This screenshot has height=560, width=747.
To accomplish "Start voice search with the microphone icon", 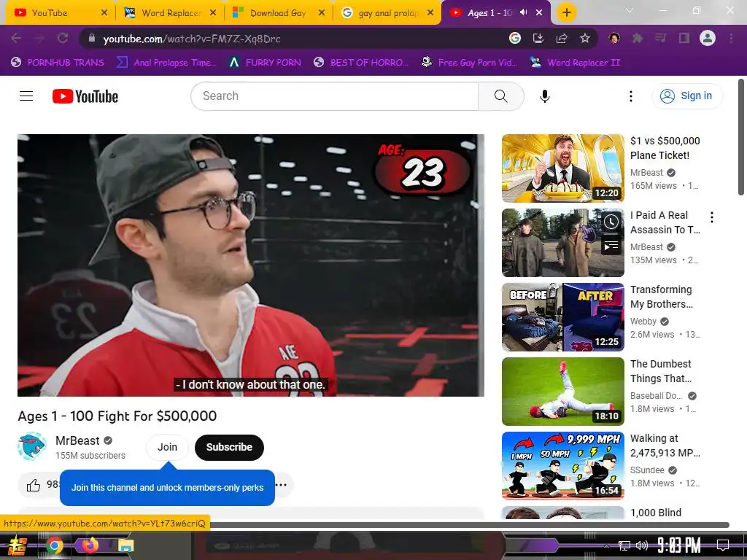I will [x=544, y=96].
